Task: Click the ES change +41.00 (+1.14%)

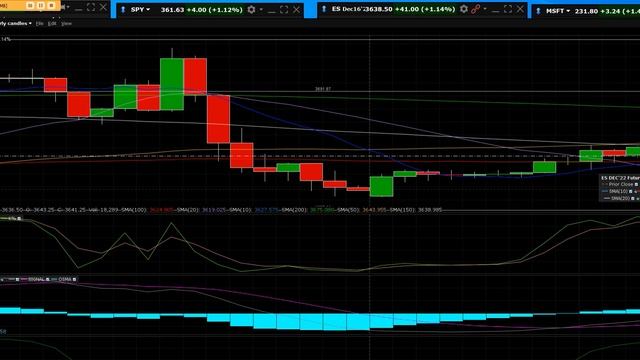Action: [x=425, y=9]
